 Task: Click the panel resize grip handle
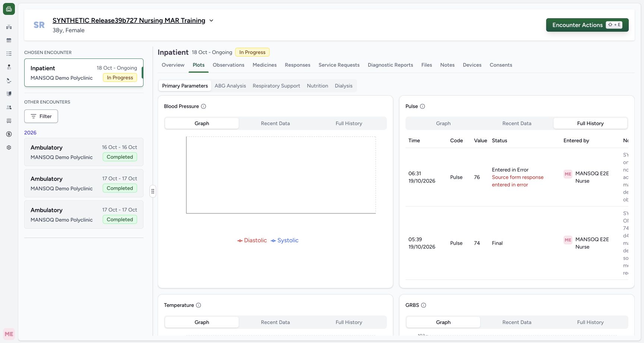coord(153,191)
